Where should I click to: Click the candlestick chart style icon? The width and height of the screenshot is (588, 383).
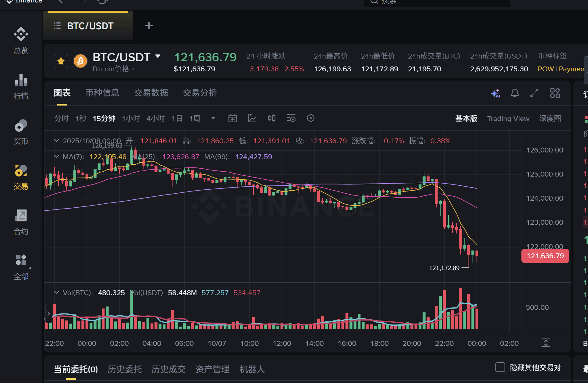(x=271, y=118)
